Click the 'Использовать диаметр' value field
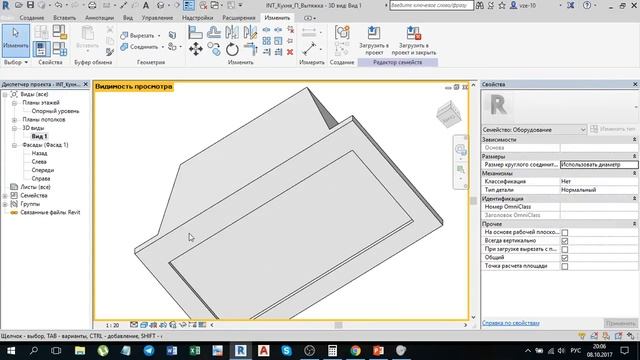Viewport: 640px width, 360px height. point(599,164)
